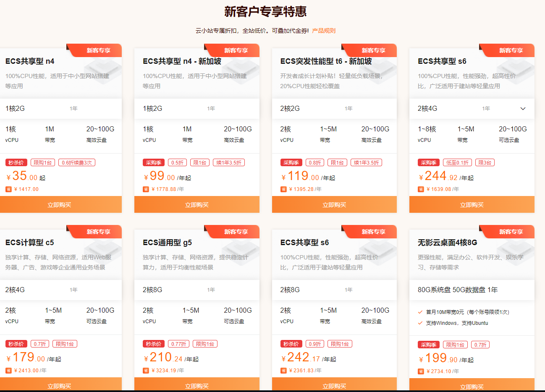
Task: Click the ¥179.00 /年起 price
Action: (x=33, y=358)
